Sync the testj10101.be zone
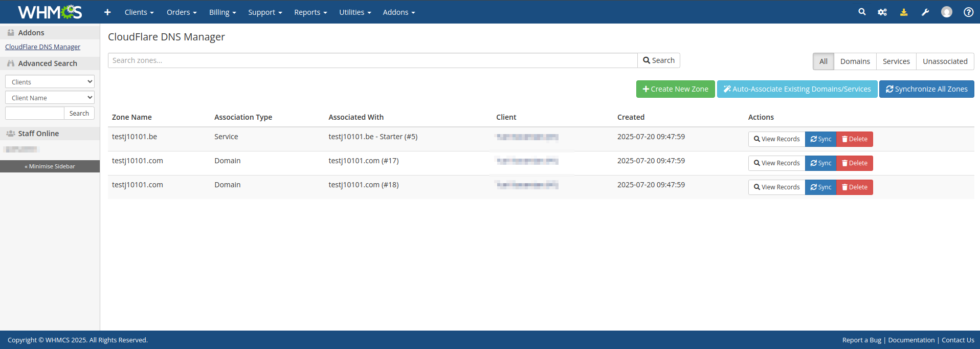 pos(821,139)
